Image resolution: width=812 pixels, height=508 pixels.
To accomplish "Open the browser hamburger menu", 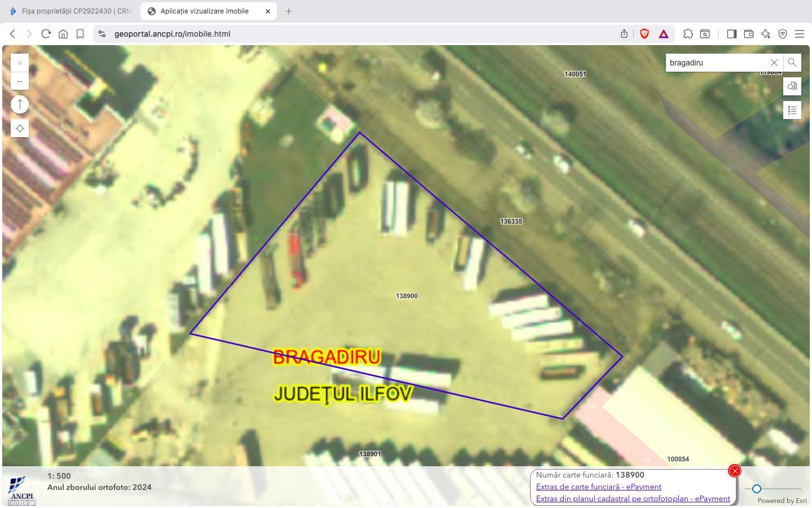I will [x=800, y=34].
